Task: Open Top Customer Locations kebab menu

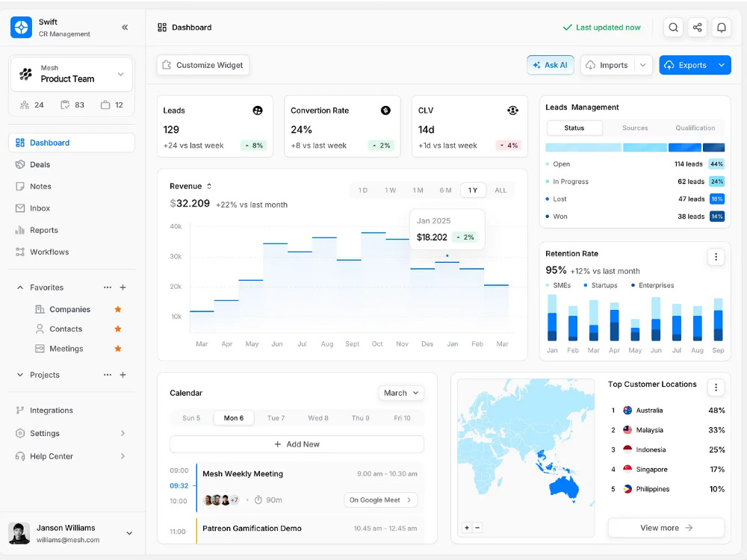Action: (716, 387)
